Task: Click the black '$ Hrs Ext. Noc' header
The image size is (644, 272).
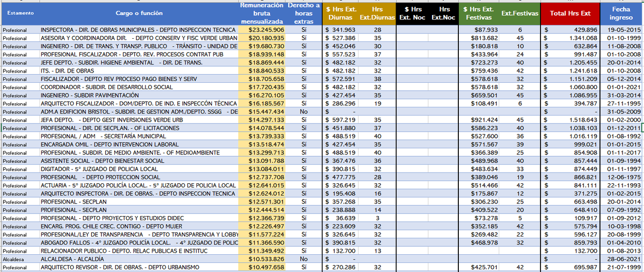Action: pyautogui.click(x=413, y=13)
